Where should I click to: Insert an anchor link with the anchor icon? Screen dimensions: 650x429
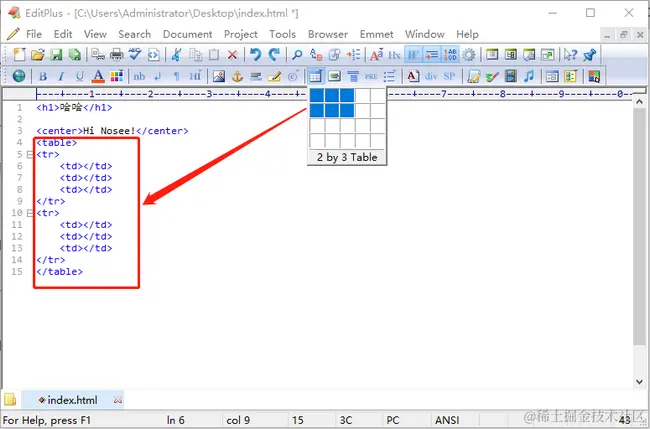237,76
